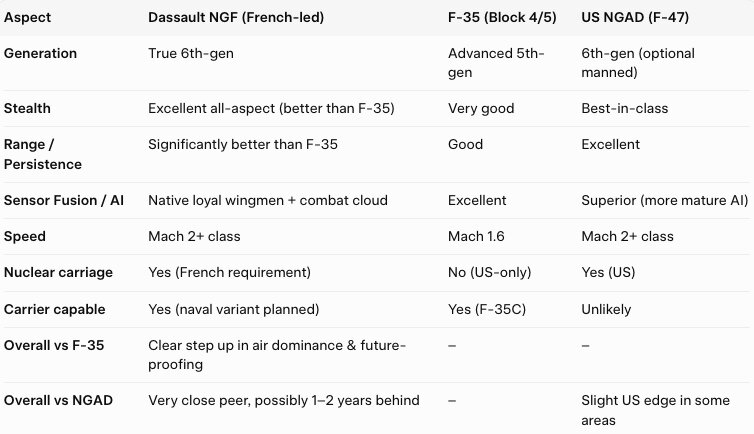Screen dimensions: 754x434
Task: Select the Unlikely carrier capable cell
Action: [607, 309]
